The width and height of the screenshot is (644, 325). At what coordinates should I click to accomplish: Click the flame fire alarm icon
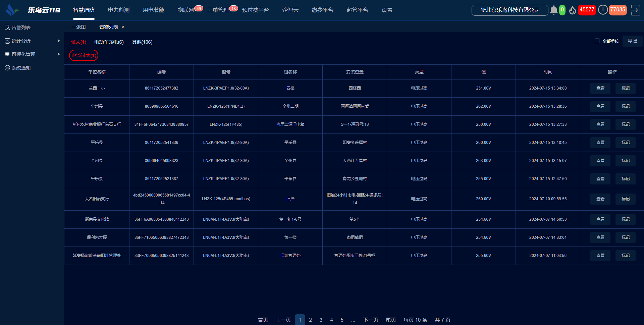click(x=573, y=10)
